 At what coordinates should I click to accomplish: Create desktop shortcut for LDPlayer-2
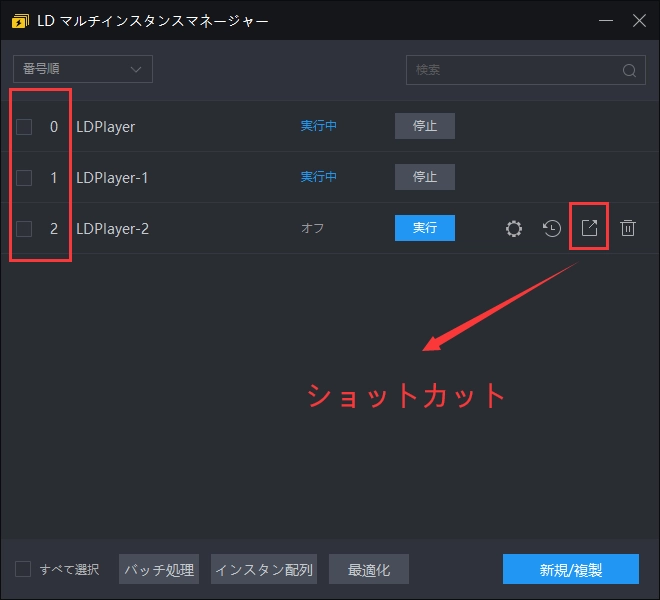[589, 228]
